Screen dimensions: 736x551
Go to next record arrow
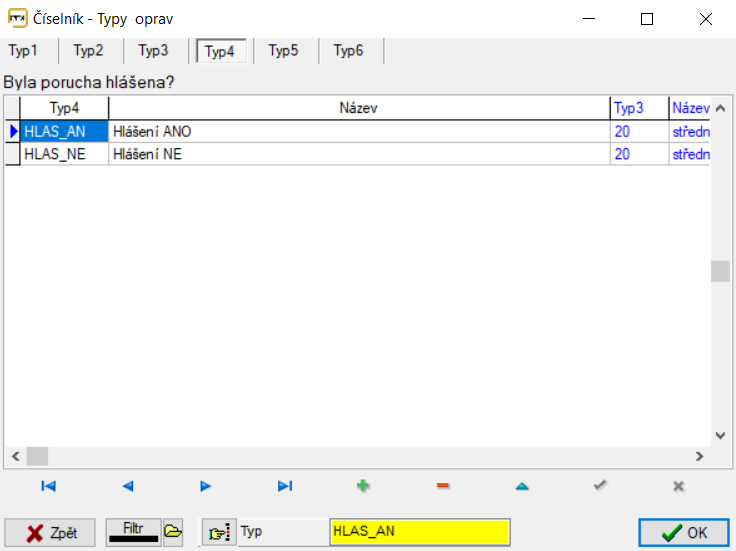coord(205,486)
